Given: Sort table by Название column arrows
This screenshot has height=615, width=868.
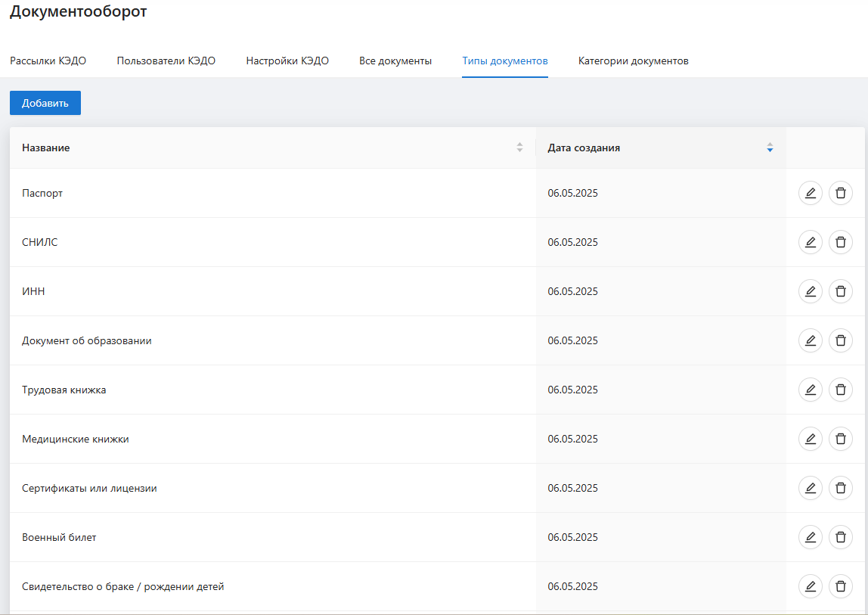Looking at the screenshot, I should point(519,148).
